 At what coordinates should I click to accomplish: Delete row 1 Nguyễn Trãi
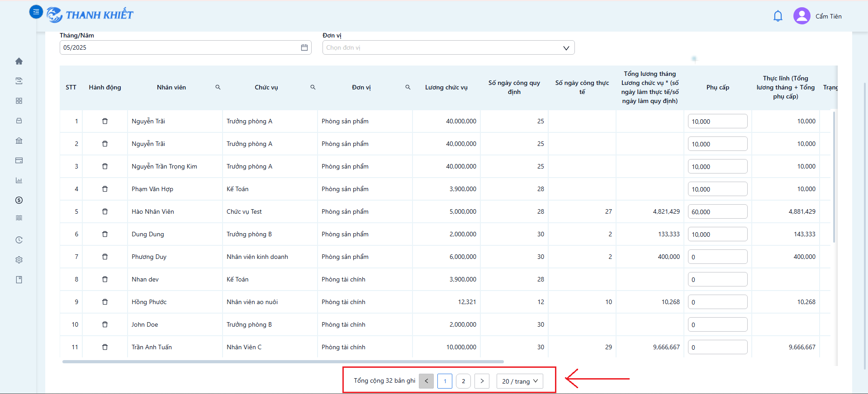[105, 121]
